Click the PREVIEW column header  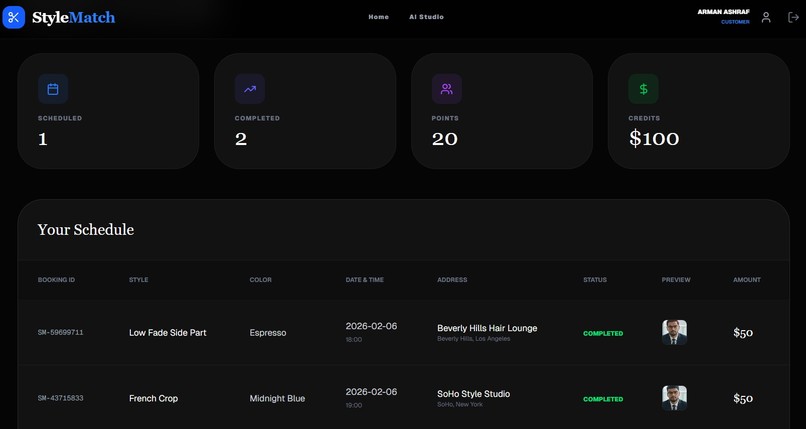click(676, 280)
